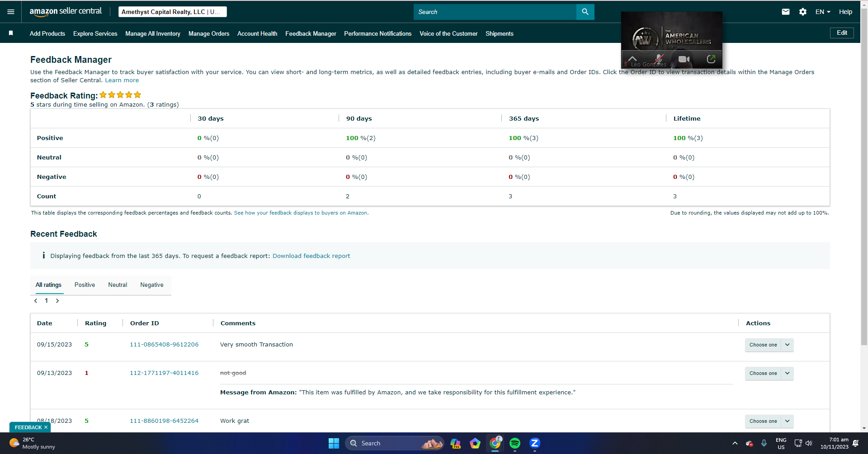Expand the Zoom mini window chevron
This screenshot has width=868, height=454.
tap(632, 59)
